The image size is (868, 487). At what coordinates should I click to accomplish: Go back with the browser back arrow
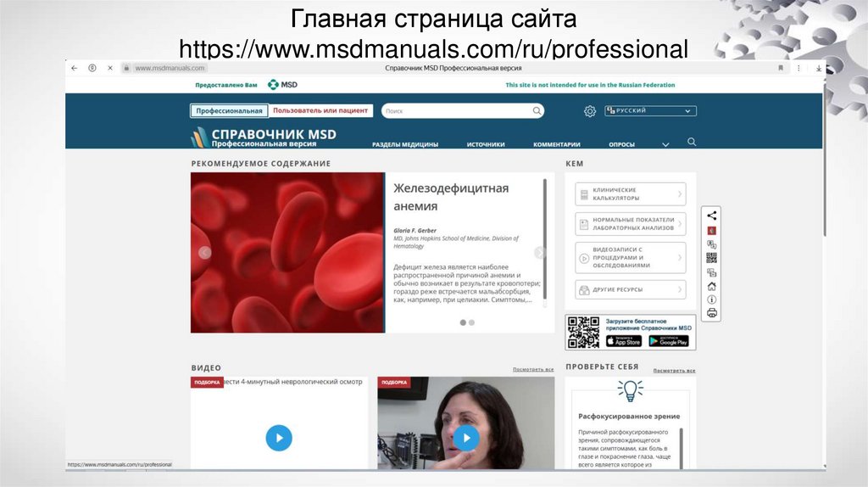coord(75,68)
